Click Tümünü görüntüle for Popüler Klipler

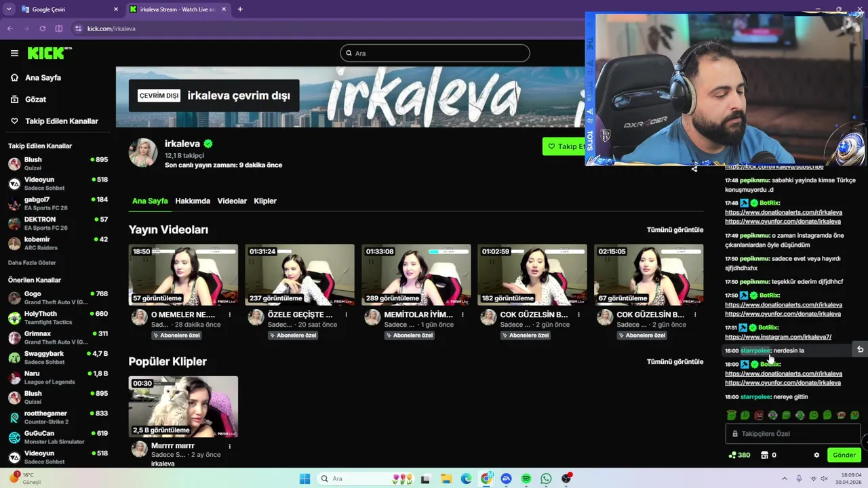pos(675,361)
